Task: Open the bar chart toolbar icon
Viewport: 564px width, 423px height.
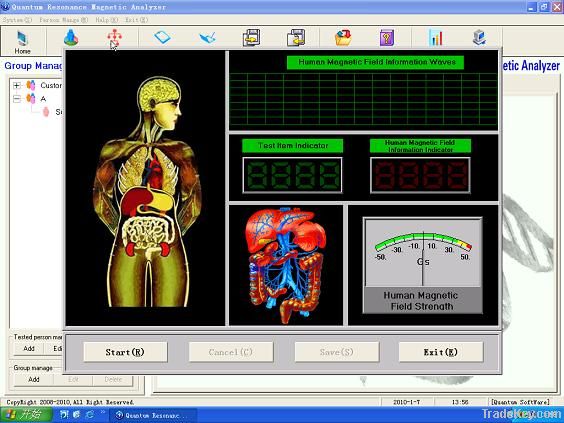Action: [x=436, y=37]
